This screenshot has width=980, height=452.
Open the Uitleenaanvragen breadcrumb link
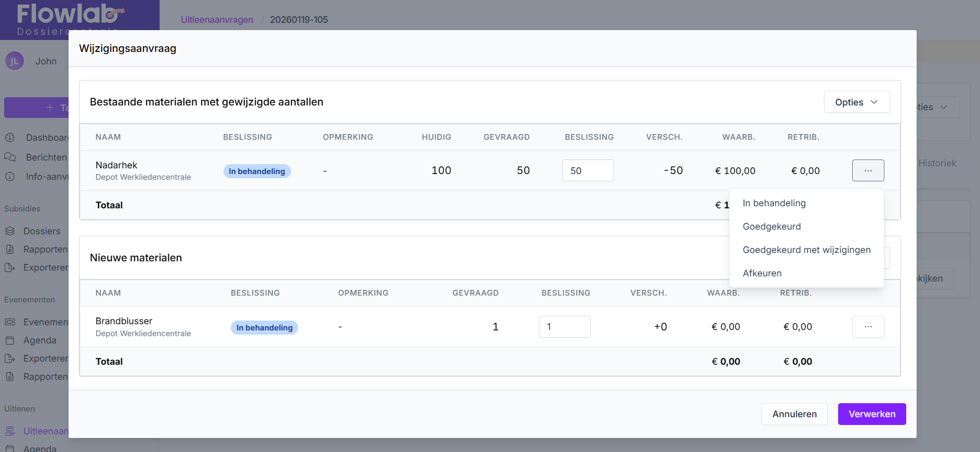coord(217,20)
